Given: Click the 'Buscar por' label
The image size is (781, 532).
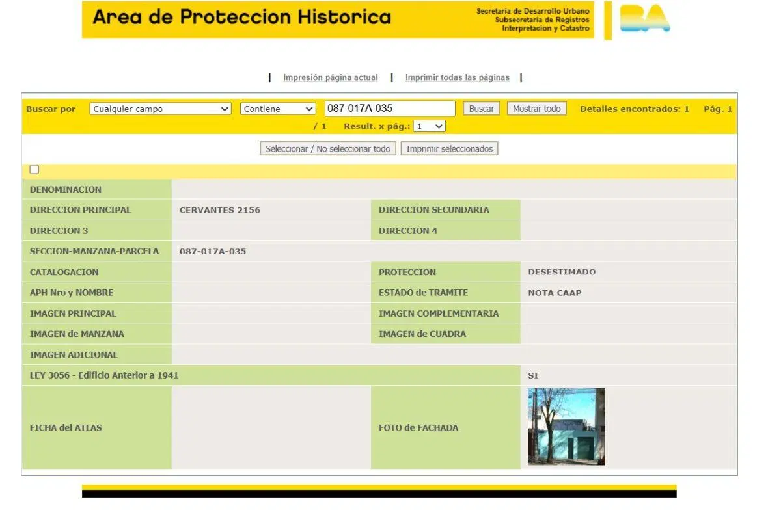Looking at the screenshot, I should click(x=51, y=109).
